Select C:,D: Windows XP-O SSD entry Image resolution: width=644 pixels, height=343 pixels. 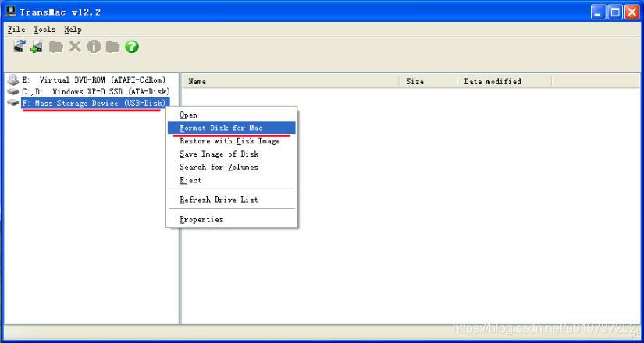coord(96,91)
